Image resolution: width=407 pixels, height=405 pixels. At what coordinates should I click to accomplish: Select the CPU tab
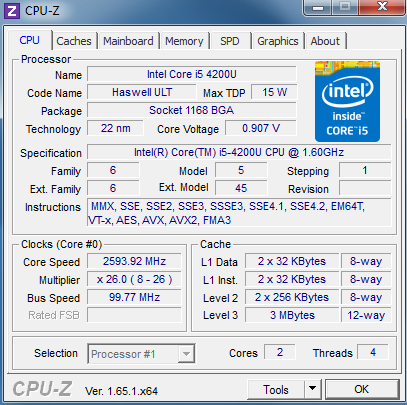(x=30, y=41)
